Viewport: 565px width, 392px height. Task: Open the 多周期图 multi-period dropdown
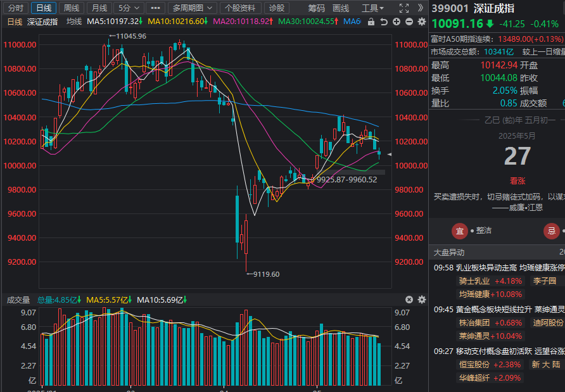pos(191,8)
